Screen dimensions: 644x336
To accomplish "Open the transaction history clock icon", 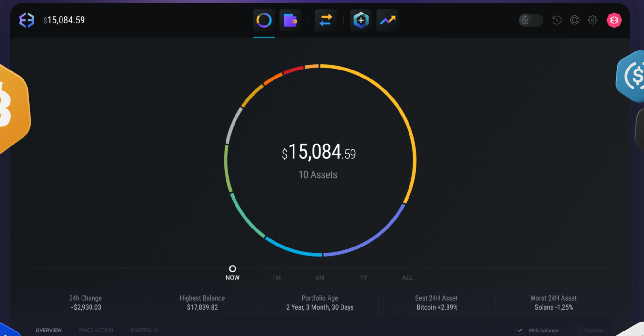I will (x=557, y=20).
